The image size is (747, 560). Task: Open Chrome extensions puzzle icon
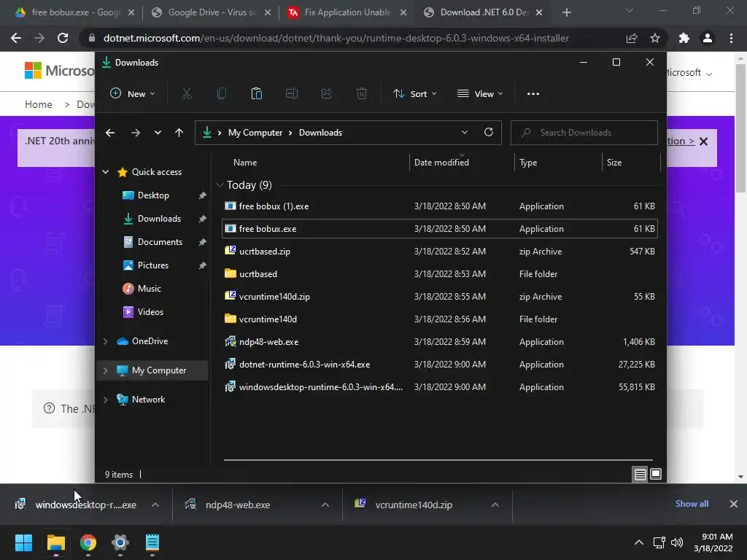[684, 38]
